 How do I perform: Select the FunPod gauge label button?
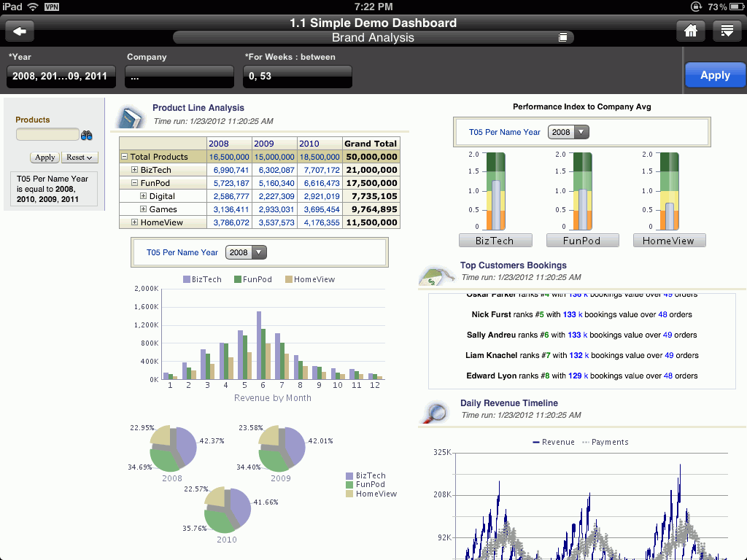(x=582, y=241)
